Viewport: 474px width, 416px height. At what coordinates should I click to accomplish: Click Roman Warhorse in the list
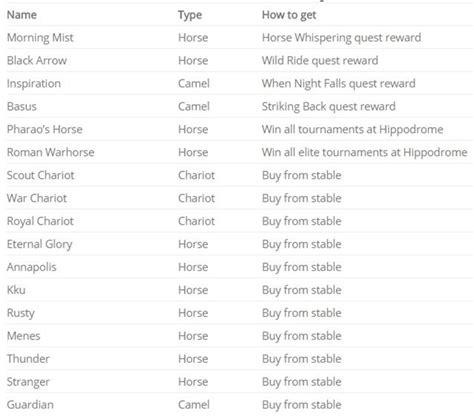[50, 152]
